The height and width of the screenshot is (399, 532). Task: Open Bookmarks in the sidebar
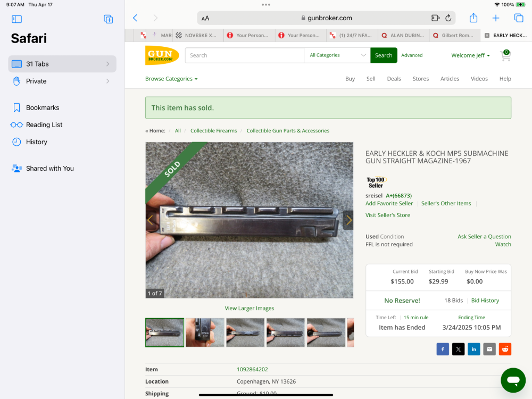(x=43, y=107)
